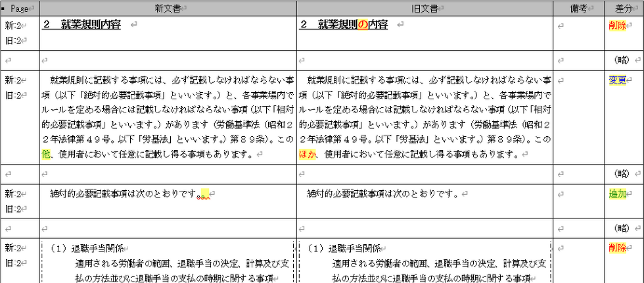Click the Page column header
The image size is (644, 283).
point(19,8)
